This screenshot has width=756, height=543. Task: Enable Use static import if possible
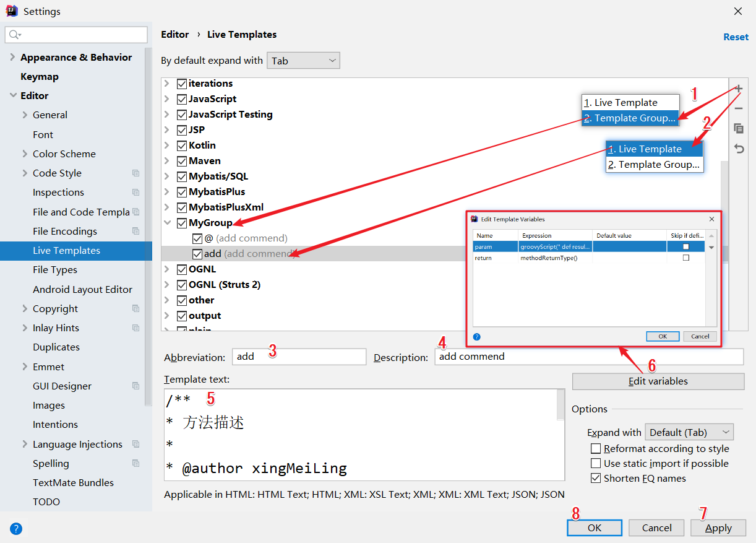pos(596,463)
